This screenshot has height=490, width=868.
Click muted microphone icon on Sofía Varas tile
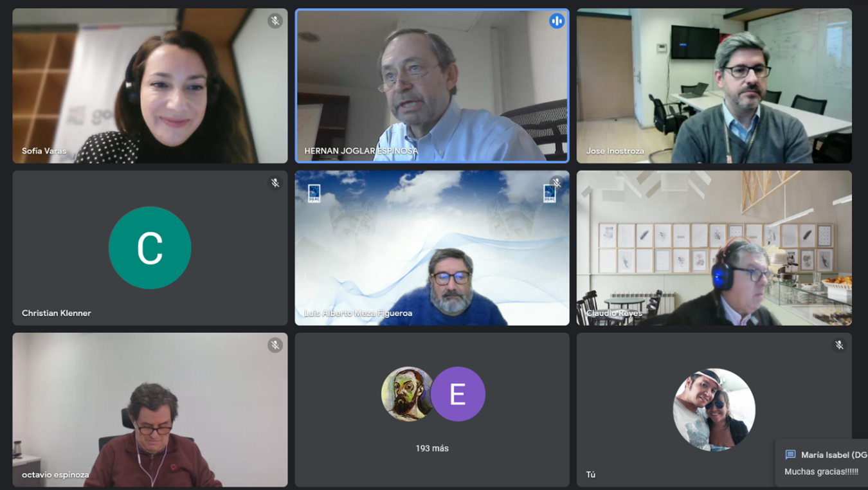coord(275,21)
